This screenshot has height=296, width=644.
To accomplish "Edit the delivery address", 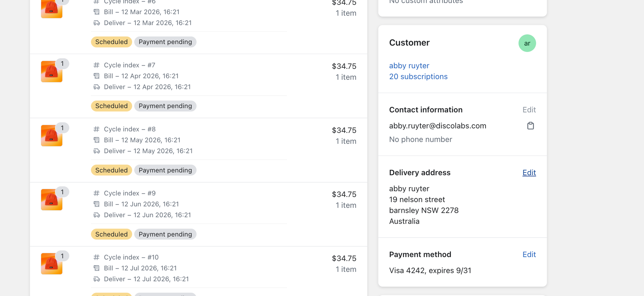I will (529, 173).
